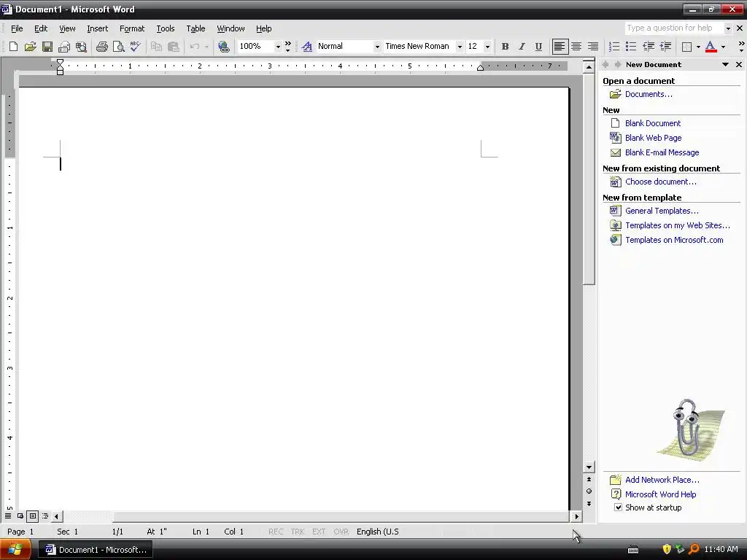Expand New Document task pane menu
This screenshot has height=560, width=747.
(x=725, y=64)
